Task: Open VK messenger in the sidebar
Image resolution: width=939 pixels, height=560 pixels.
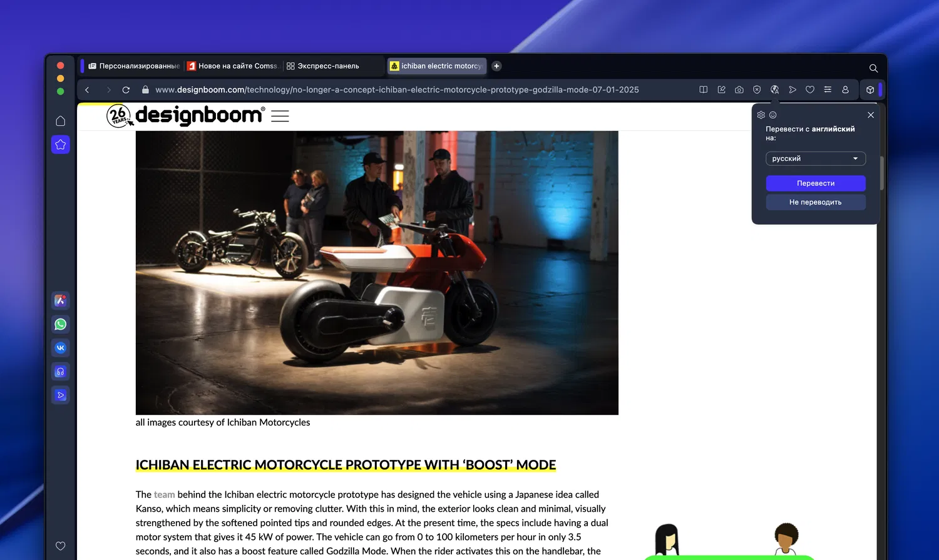Action: click(60, 348)
